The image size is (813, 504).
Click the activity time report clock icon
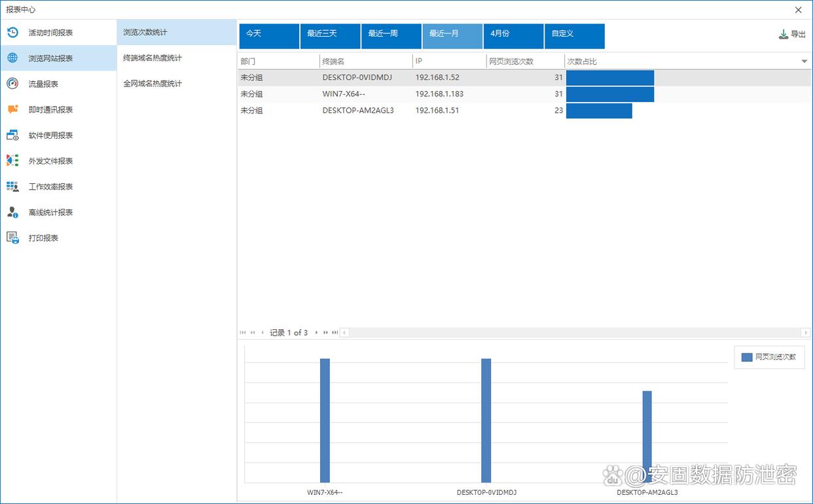click(x=12, y=32)
